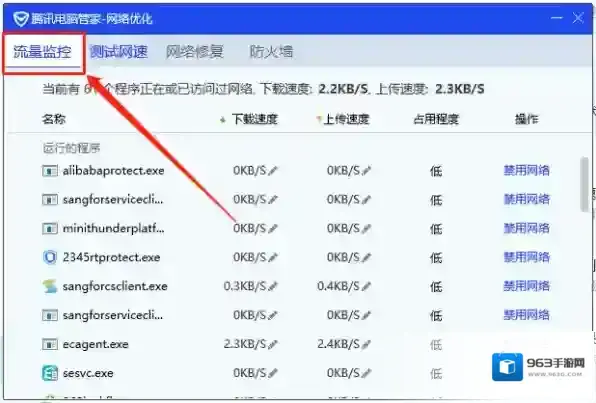Image resolution: width=596 pixels, height=403 pixels.
Task: Click the sesvc.exe program icon
Action: (x=50, y=373)
